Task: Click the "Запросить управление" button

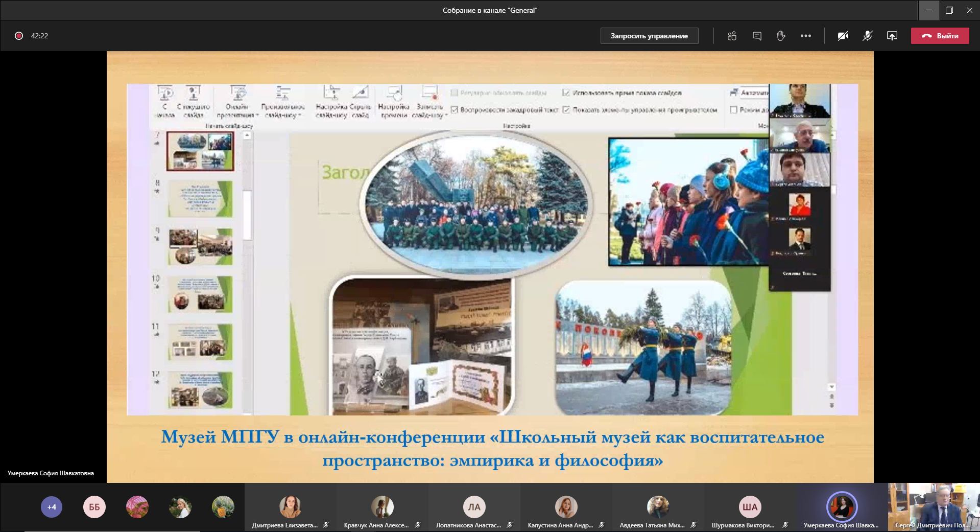Action: (x=649, y=36)
